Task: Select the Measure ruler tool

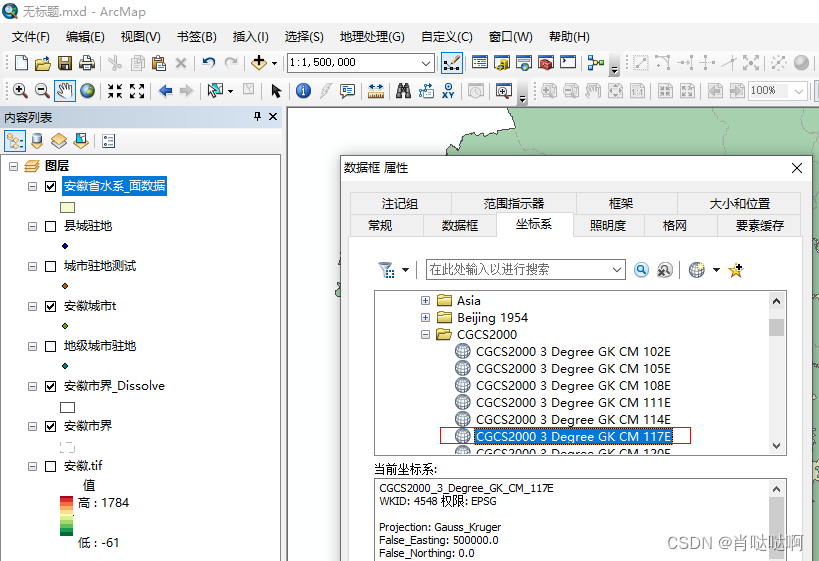Action: [376, 91]
